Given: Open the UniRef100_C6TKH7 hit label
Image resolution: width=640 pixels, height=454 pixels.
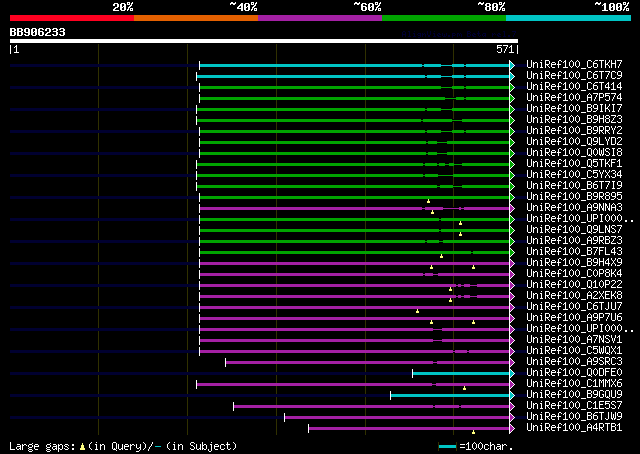Looking at the screenshot, I should tap(574, 64).
